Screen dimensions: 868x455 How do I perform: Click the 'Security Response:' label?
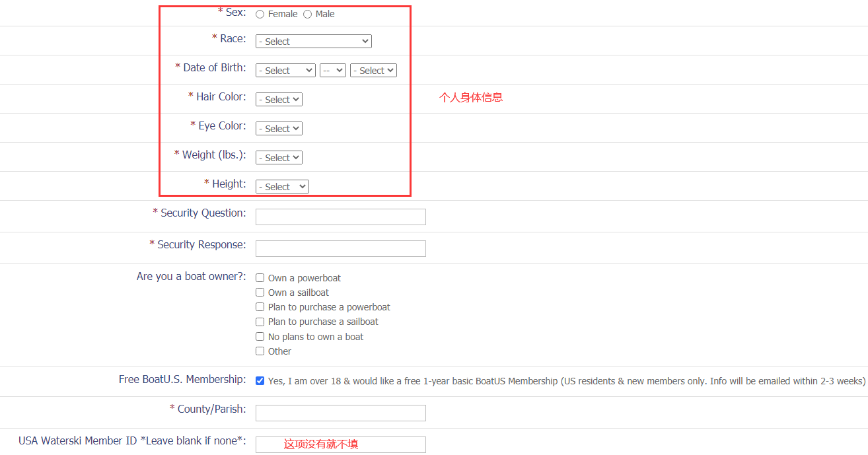tap(201, 245)
